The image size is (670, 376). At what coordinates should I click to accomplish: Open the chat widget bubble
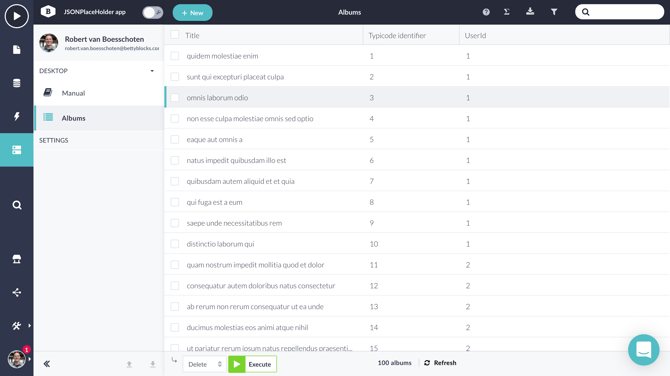(x=644, y=350)
